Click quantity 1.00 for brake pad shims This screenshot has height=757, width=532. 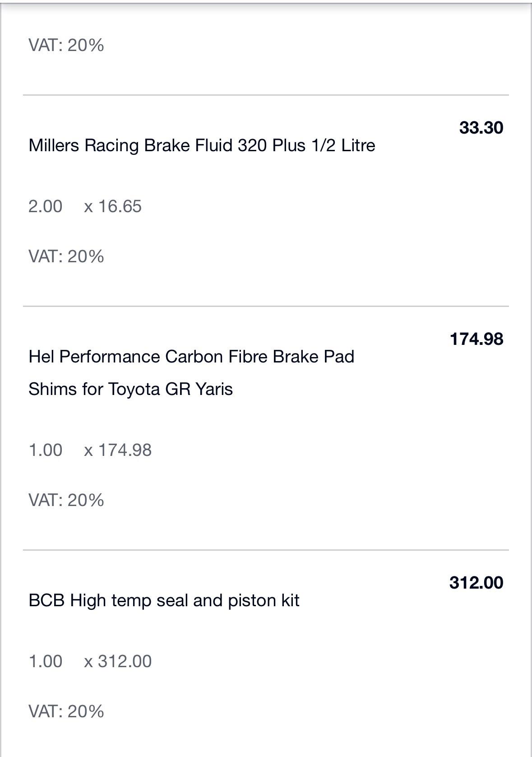click(46, 450)
